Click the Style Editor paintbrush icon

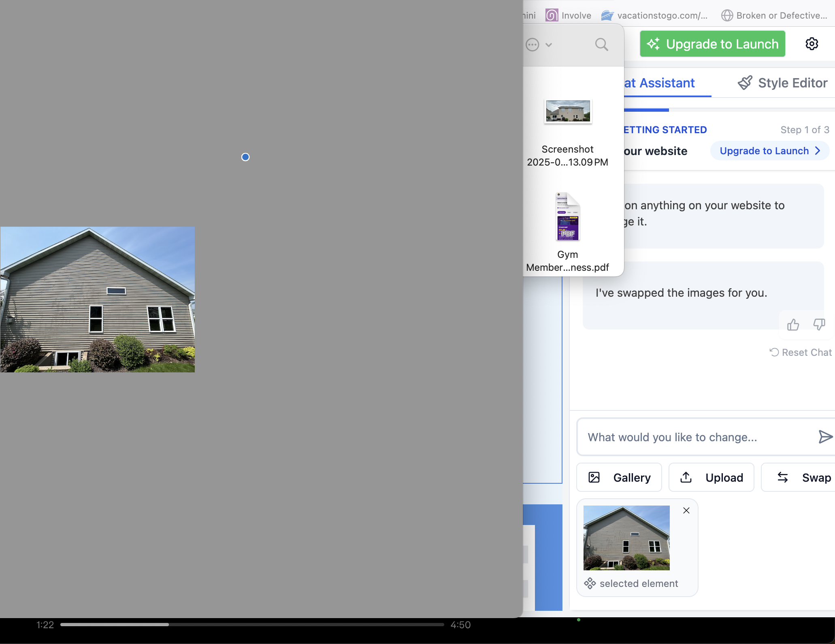pyautogui.click(x=745, y=83)
